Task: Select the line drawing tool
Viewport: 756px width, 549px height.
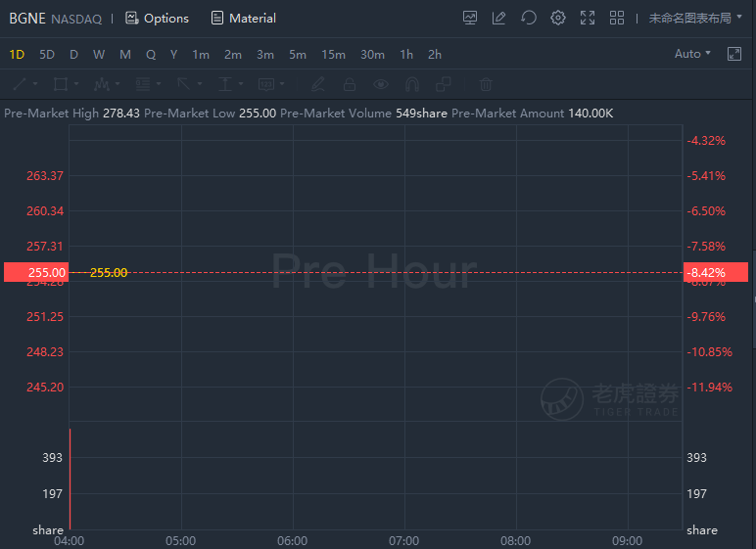Action: (20, 84)
